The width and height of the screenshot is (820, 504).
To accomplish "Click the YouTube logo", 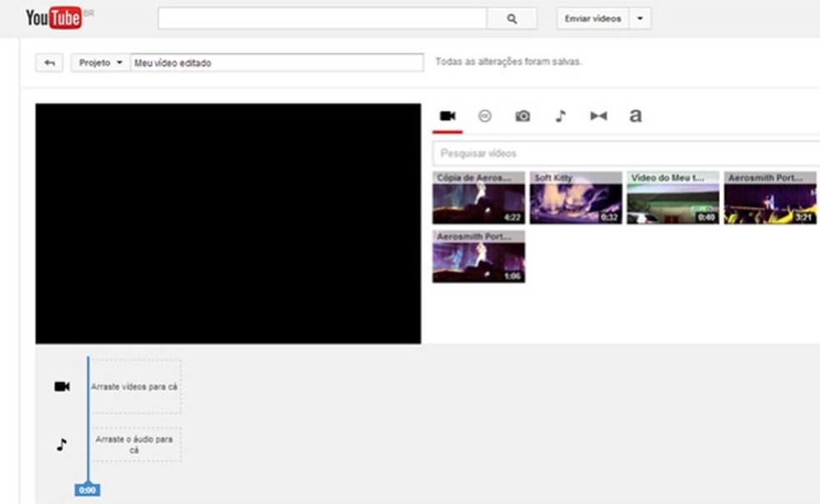I will click(x=54, y=17).
